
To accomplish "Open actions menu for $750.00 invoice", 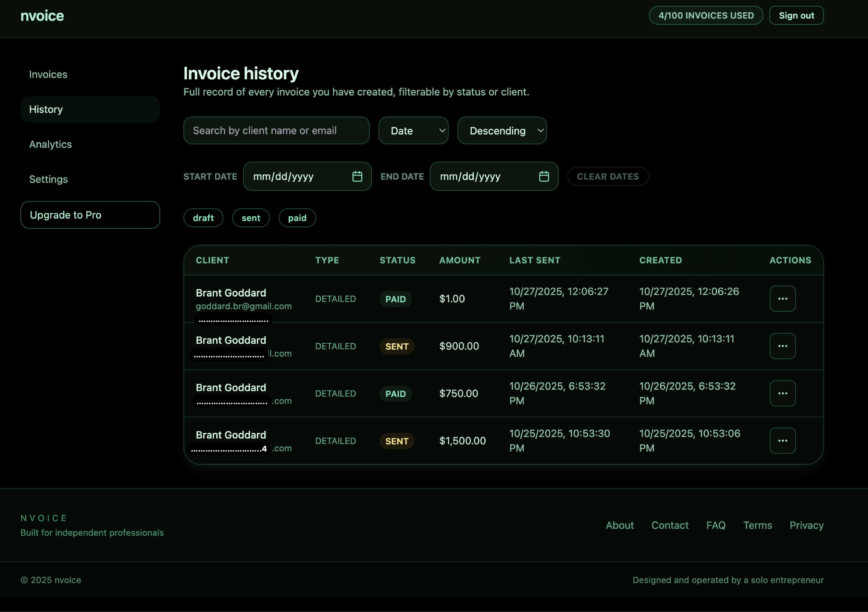I will point(782,393).
